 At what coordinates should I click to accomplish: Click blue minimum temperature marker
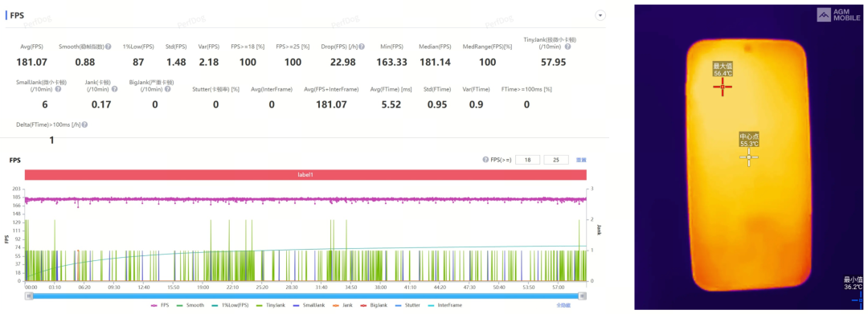[858, 300]
